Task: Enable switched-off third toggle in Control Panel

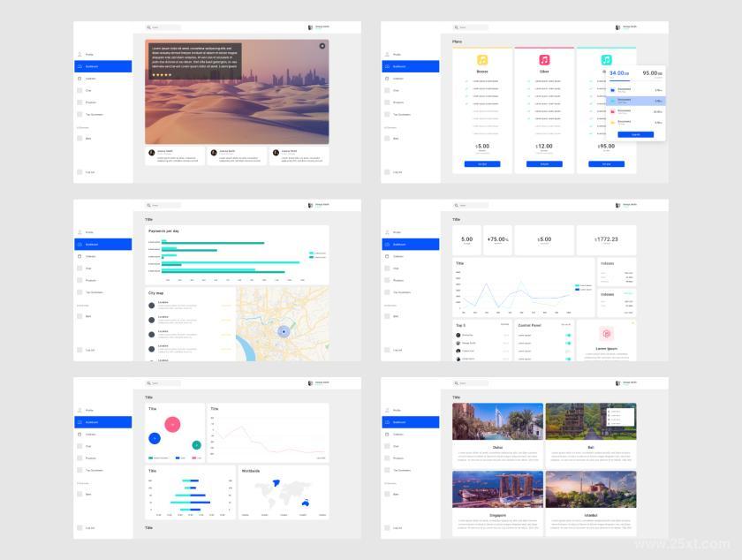Action: pos(568,352)
